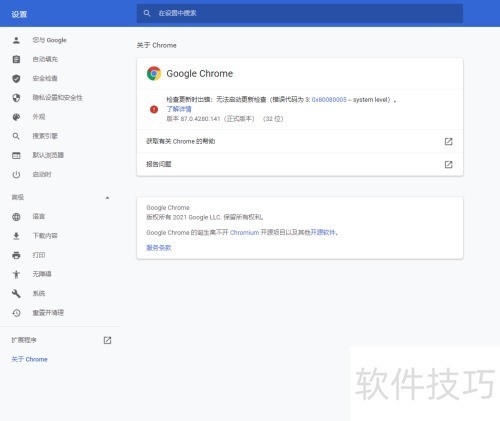
Task: Click the person icon for 您与 Google
Action: coord(16,40)
